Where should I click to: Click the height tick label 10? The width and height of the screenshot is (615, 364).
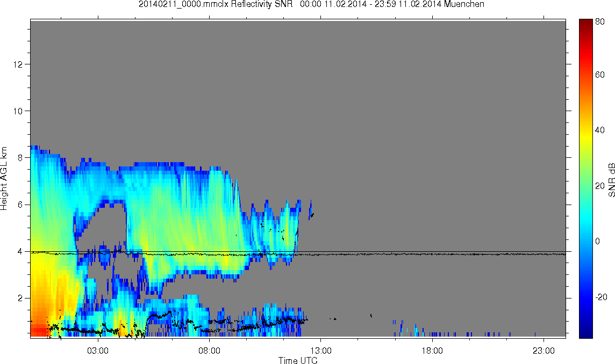pos(17,111)
